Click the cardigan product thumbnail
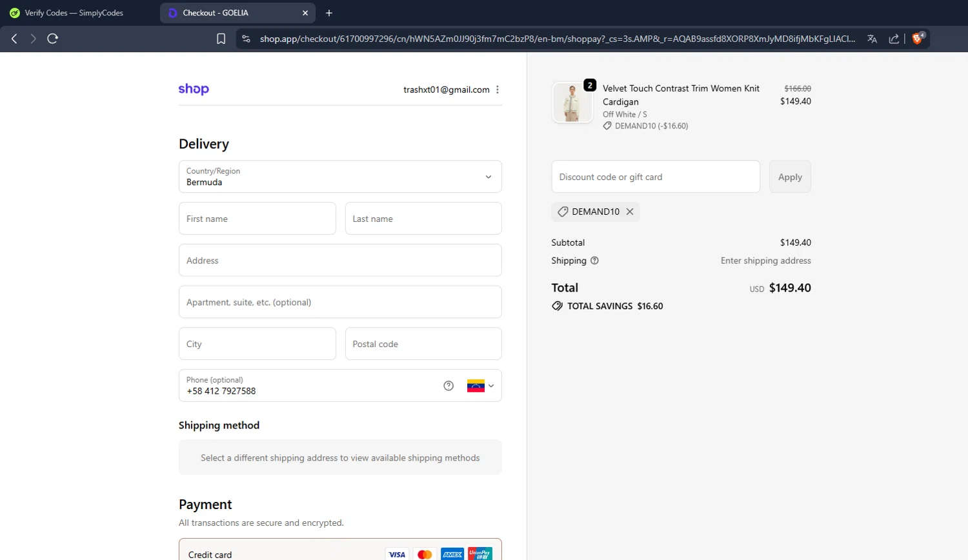This screenshot has height=560, width=968. [572, 103]
